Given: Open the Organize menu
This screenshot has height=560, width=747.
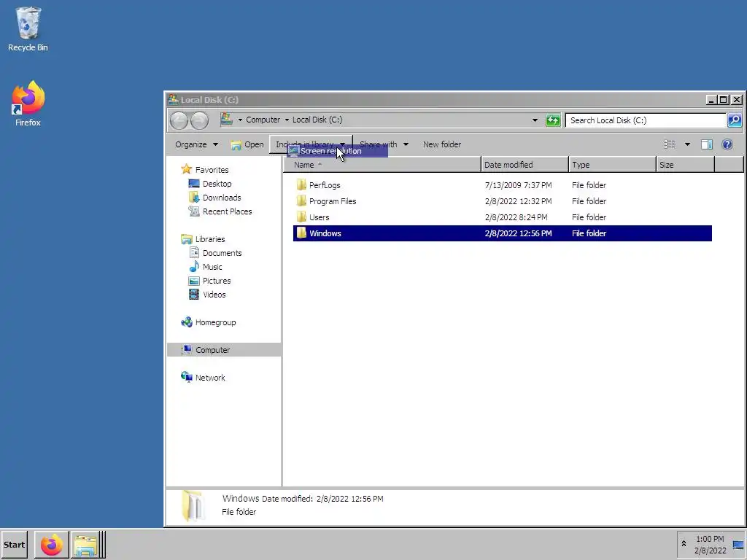Looking at the screenshot, I should tap(196, 144).
